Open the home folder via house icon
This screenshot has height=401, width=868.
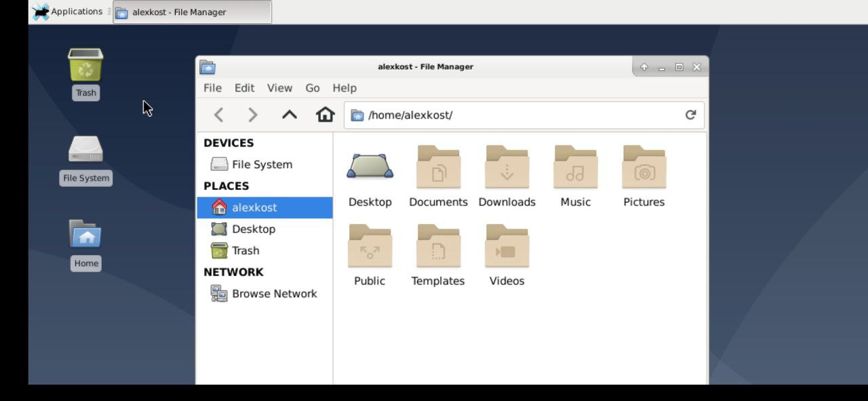(325, 115)
